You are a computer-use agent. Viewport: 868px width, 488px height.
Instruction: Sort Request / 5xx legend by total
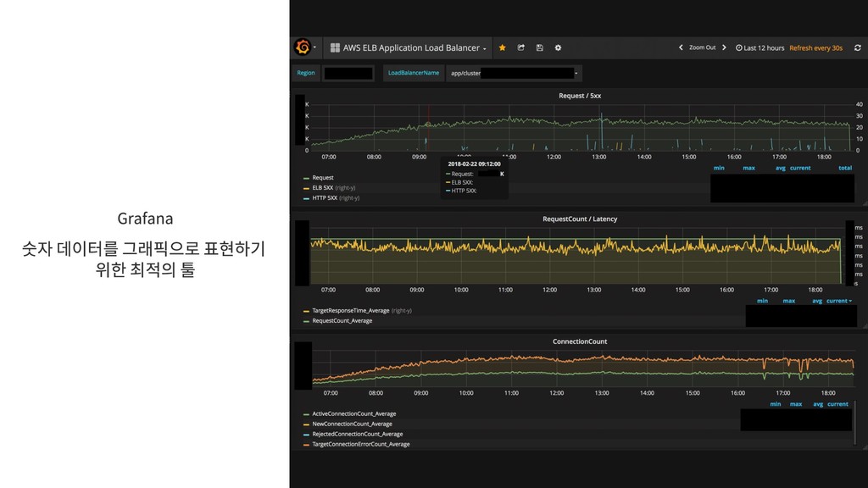pos(845,168)
